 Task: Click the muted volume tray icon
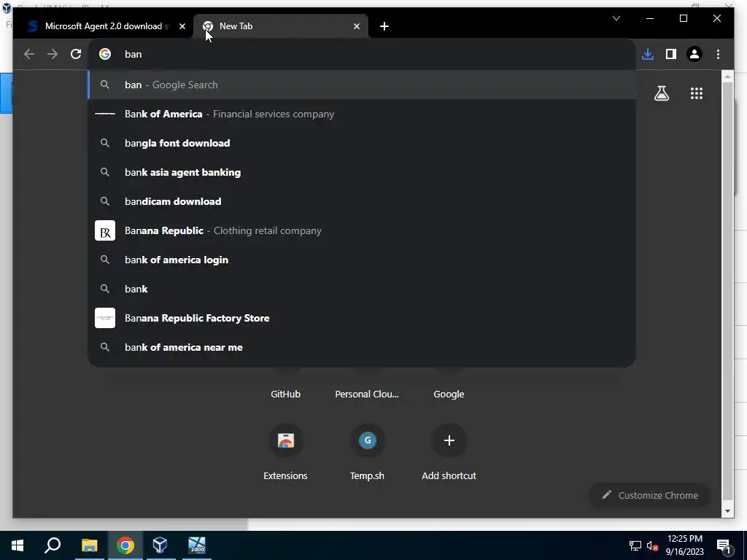[652, 545]
